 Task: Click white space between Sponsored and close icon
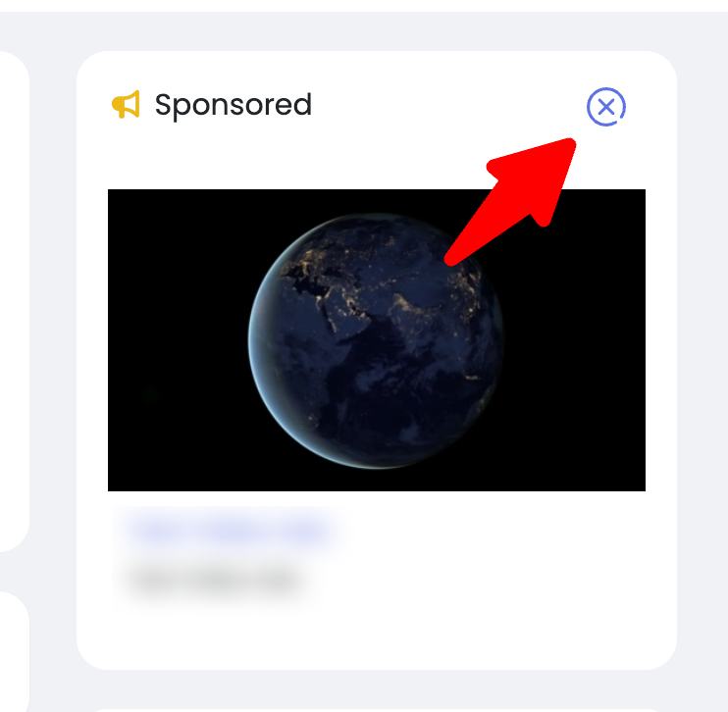coord(449,106)
